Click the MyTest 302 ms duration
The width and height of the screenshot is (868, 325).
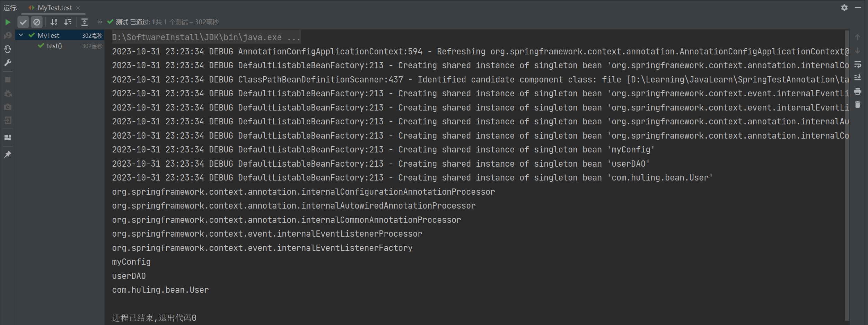(x=92, y=36)
